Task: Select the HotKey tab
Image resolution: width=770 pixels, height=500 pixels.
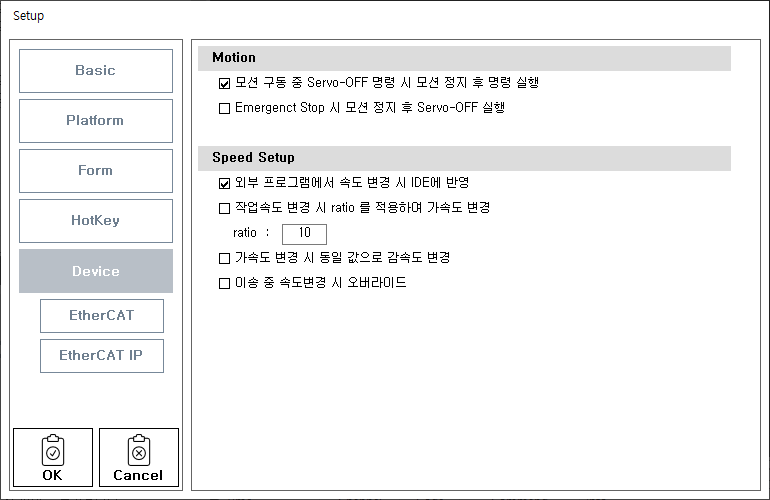Action: (96, 221)
